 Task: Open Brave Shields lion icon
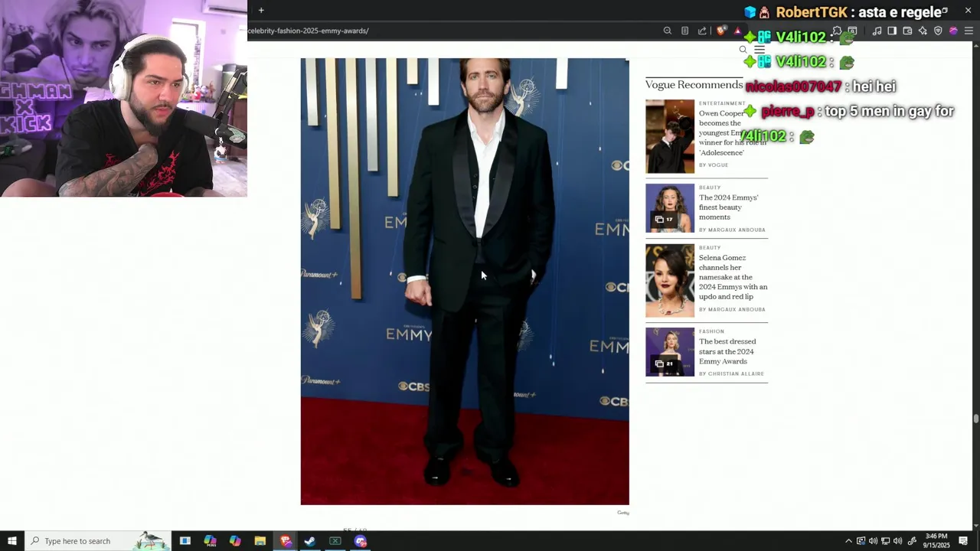(721, 31)
